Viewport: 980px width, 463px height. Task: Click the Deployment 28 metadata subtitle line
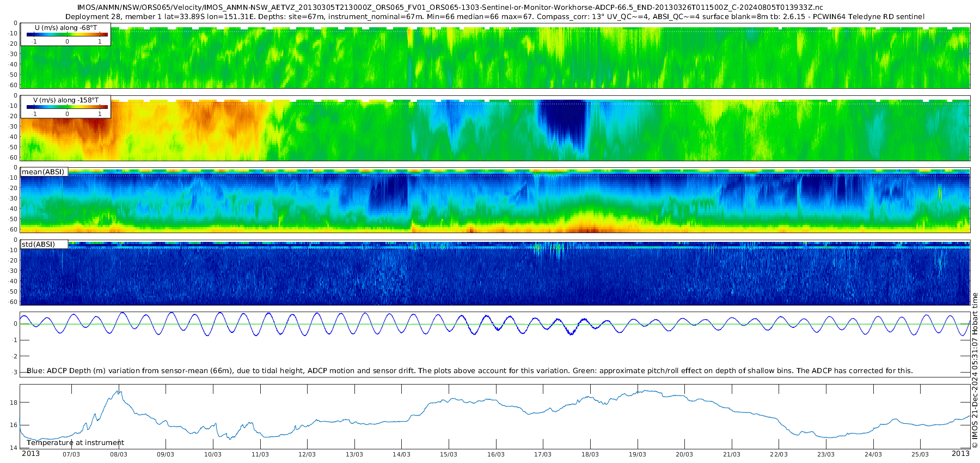tap(494, 16)
